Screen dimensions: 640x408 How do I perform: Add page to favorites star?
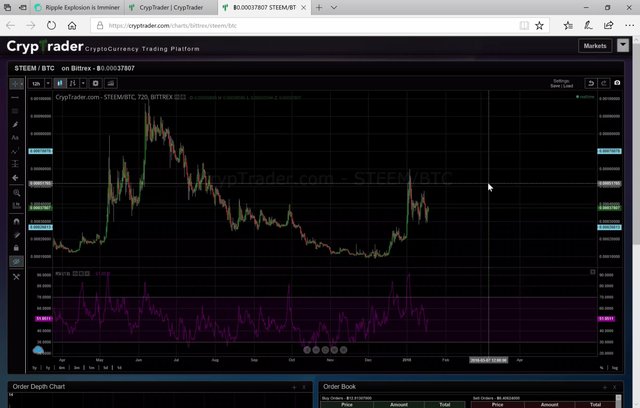coord(539,26)
